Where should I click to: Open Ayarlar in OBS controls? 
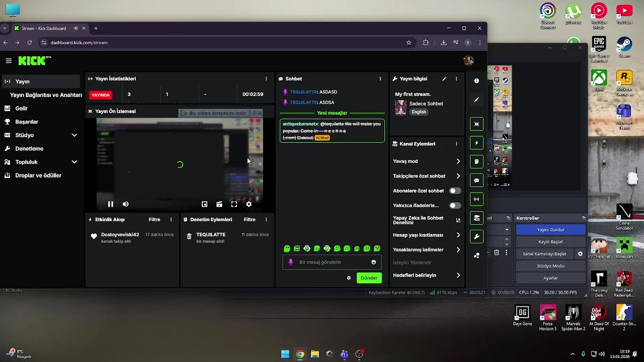coord(550,278)
